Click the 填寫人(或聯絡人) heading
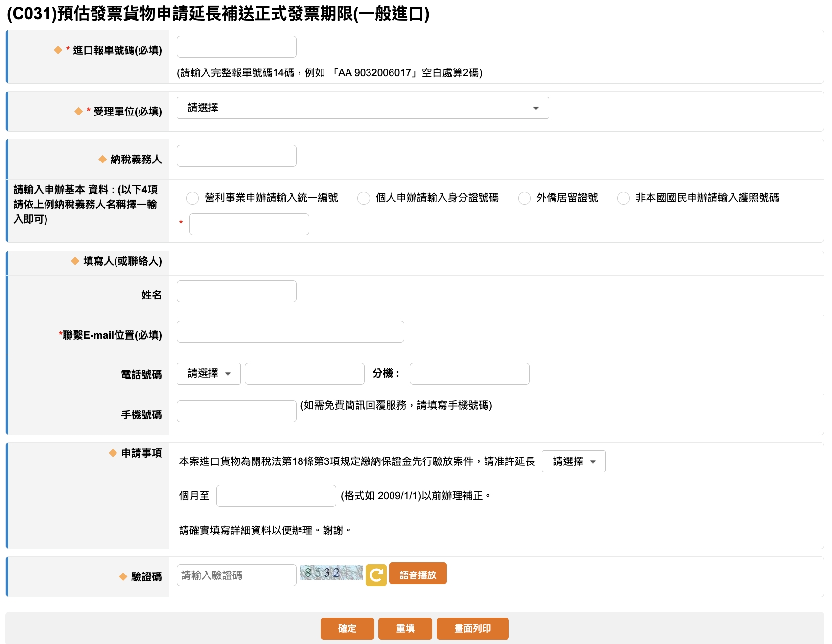The image size is (832, 644). [122, 261]
